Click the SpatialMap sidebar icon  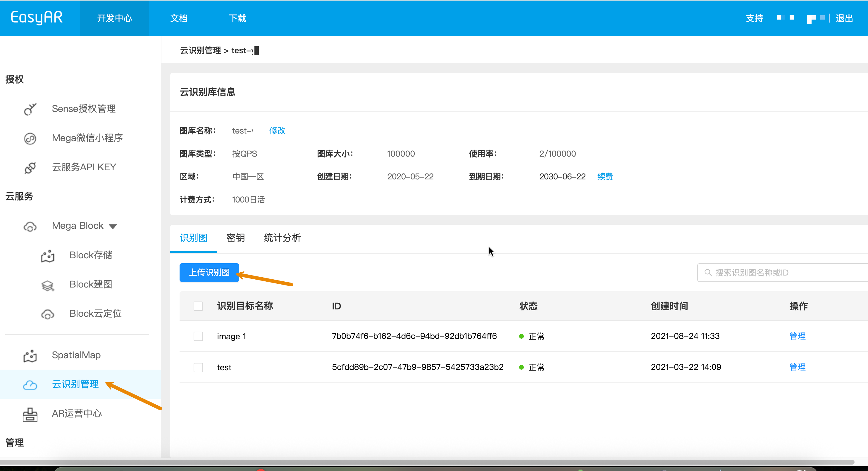(x=30, y=356)
